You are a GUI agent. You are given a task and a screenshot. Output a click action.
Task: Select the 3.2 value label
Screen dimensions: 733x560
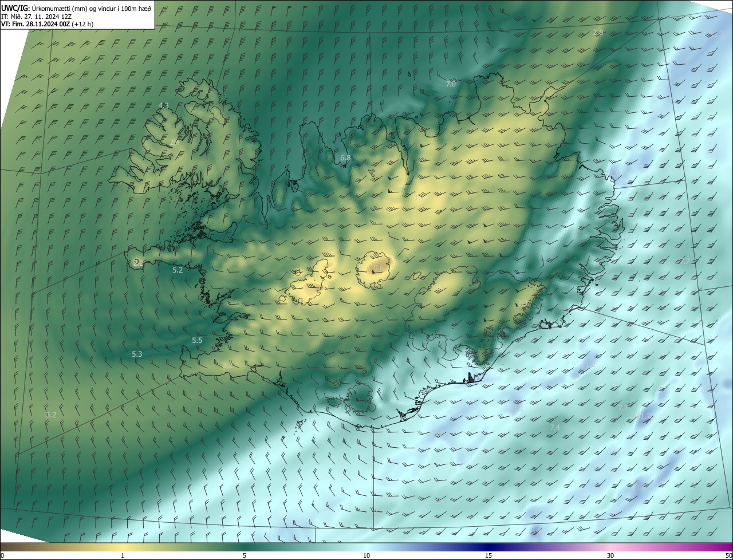click(51, 415)
